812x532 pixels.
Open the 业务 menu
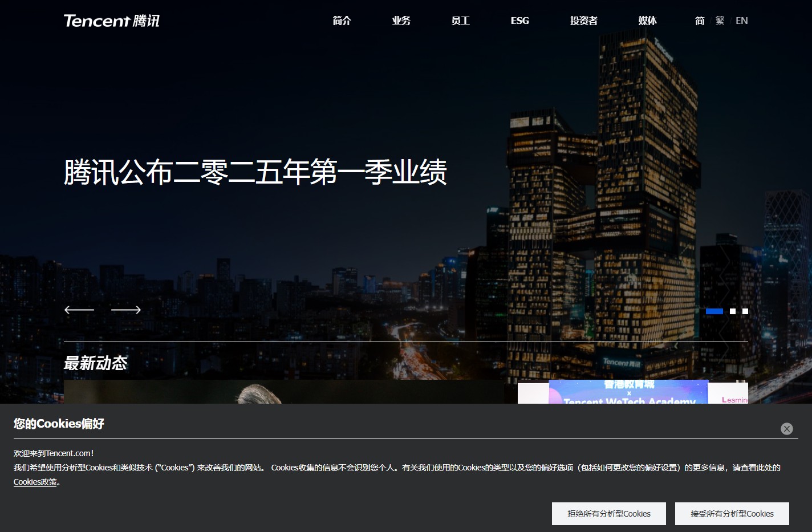pos(401,21)
